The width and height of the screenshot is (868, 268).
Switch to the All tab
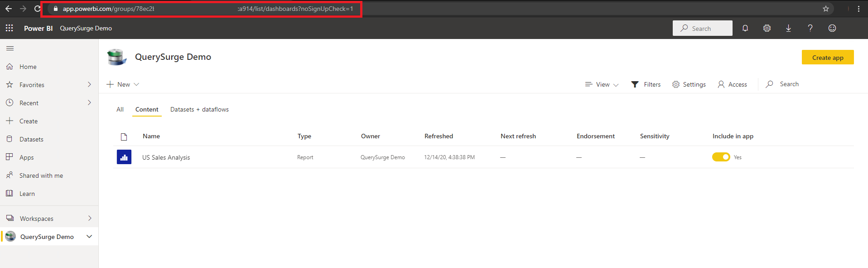[120, 109]
